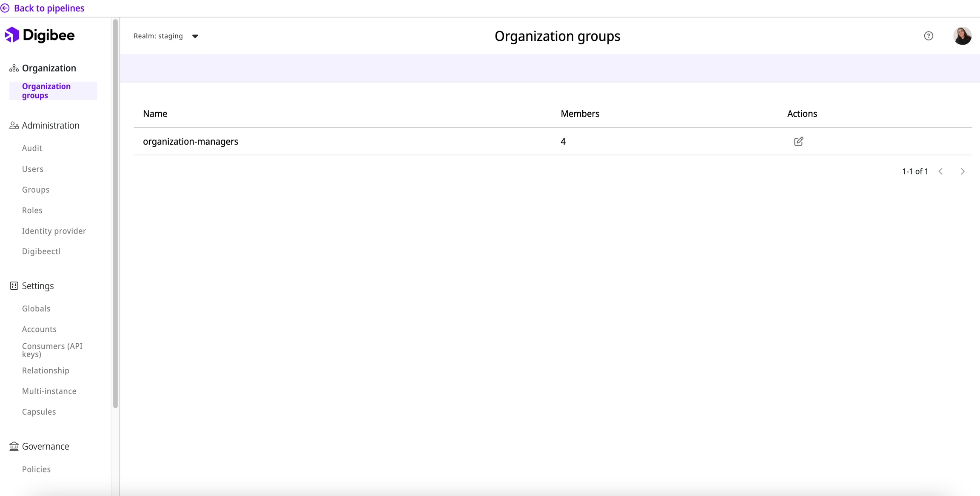Open Users in Administration menu
This screenshot has width=980, height=496.
[33, 169]
